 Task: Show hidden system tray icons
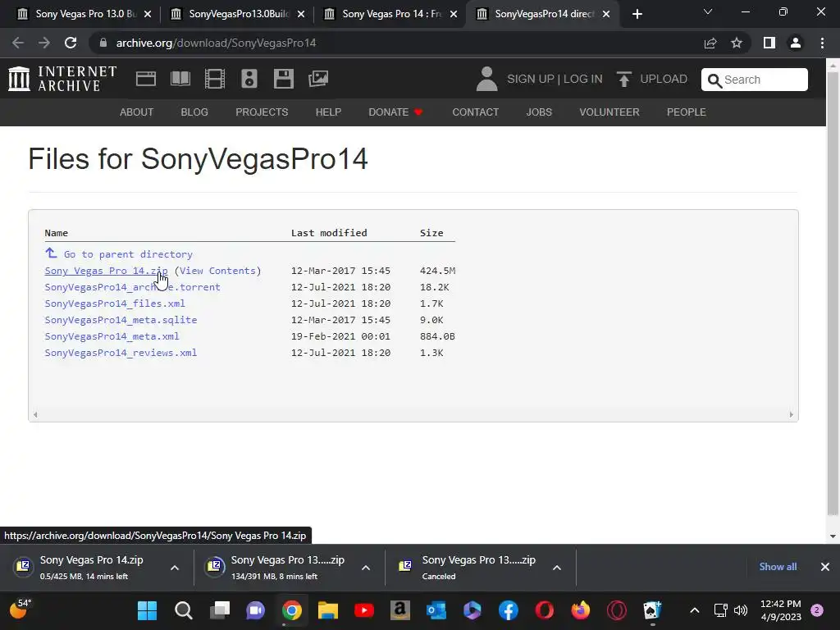pyautogui.click(x=694, y=610)
